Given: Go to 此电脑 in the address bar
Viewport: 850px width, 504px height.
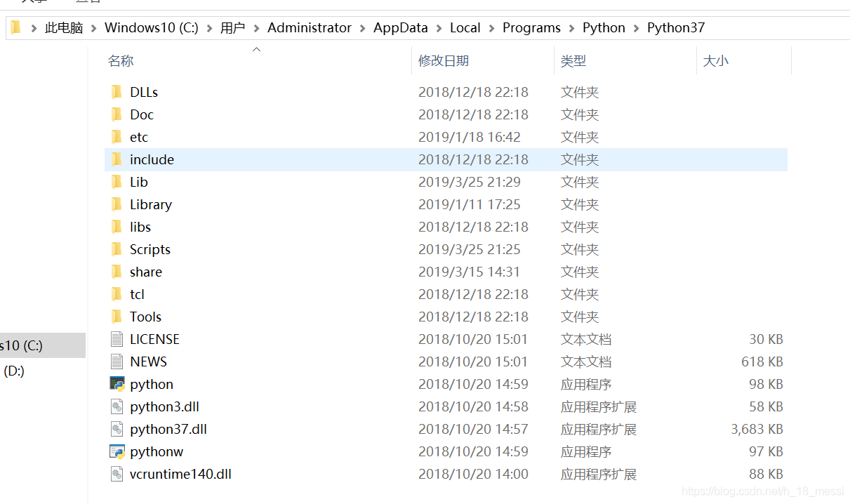Looking at the screenshot, I should click(x=64, y=28).
